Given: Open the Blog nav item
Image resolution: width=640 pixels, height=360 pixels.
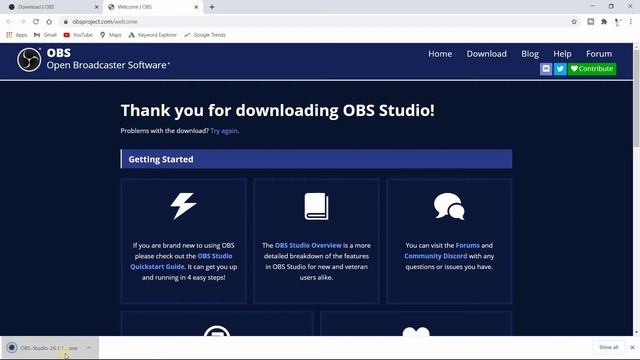Looking at the screenshot, I should click(530, 54).
